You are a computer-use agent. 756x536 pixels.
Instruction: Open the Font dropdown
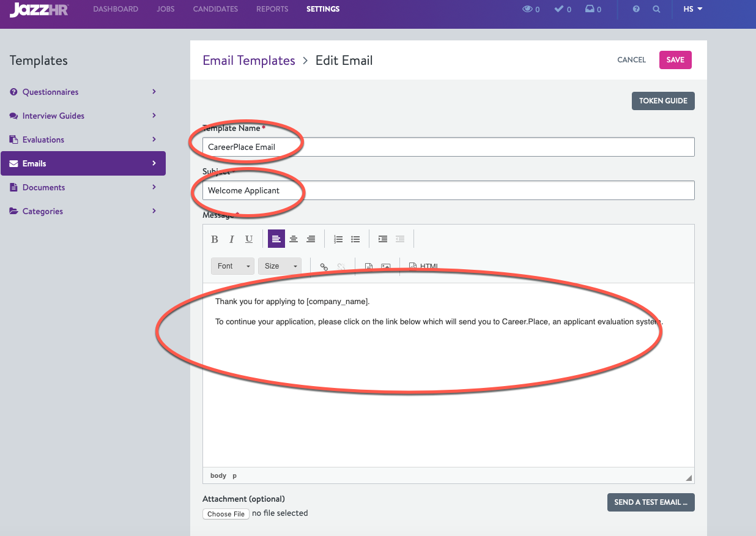[x=232, y=266]
